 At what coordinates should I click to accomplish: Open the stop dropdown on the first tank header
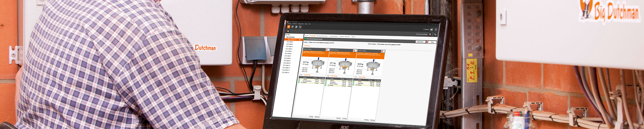click(x=327, y=50)
